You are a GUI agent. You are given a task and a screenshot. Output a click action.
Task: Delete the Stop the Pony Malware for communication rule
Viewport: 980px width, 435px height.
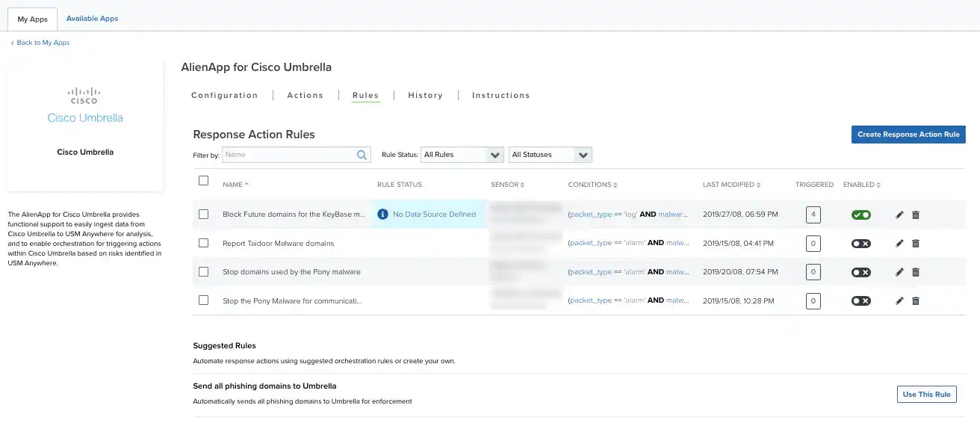[916, 300]
